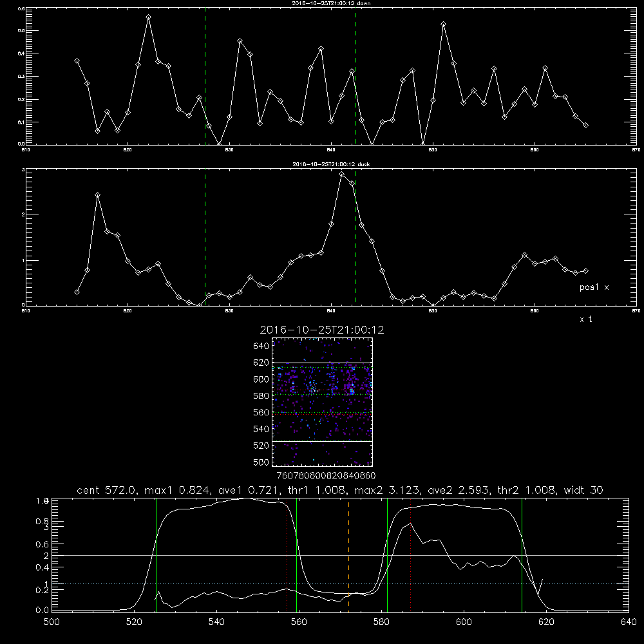Click the highest diamond peak in the dusk plot
644x644 pixels.
tap(342, 174)
